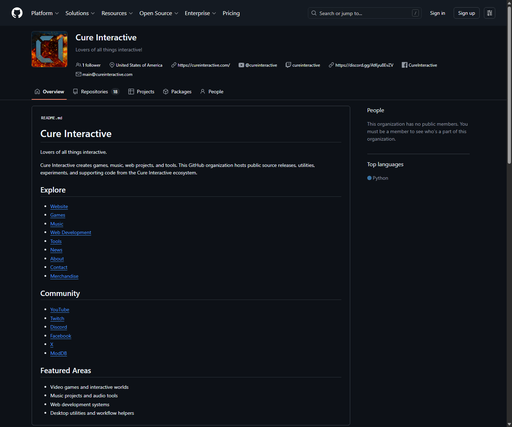Click the Sign in link

point(437,13)
